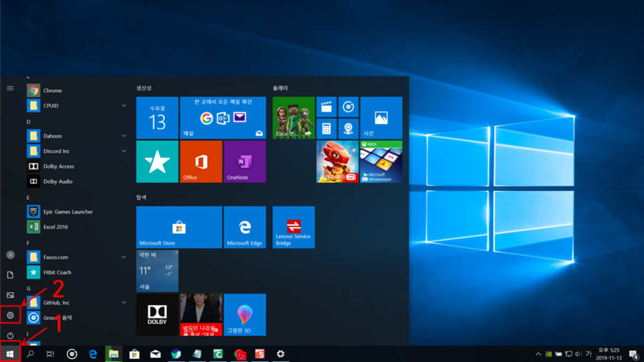The image size is (644, 362).
Task: Open Edge from the taskbar
Action: click(93, 354)
